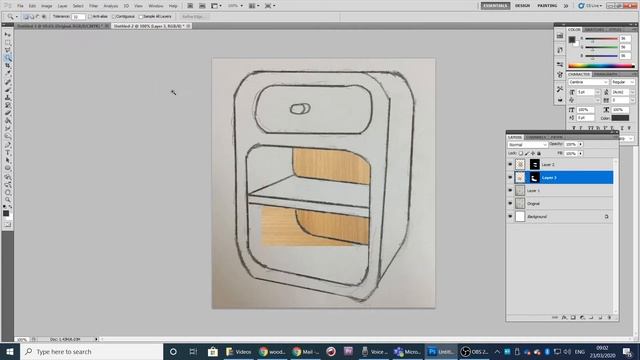Open the Window menu
This screenshot has width=640, height=360.
point(156,6)
